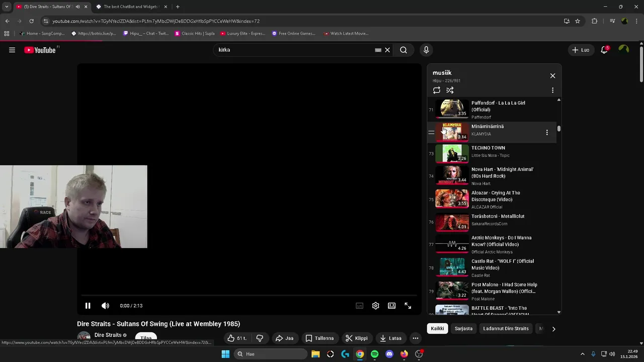Play Arctic Monkeys Do I Wanna Know
The height and width of the screenshot is (362, 644).
pos(492,244)
